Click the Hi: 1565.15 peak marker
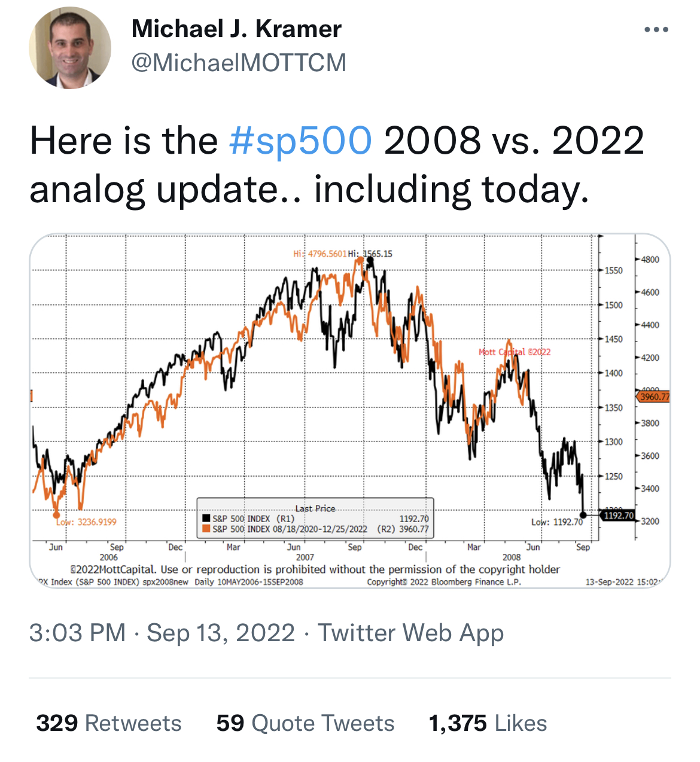Viewport: 700px width, 762px height. (370, 260)
